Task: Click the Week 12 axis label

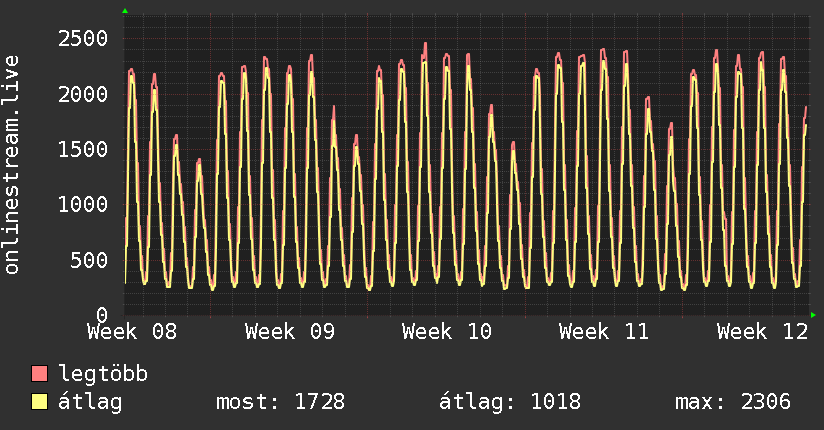Action: (x=762, y=332)
